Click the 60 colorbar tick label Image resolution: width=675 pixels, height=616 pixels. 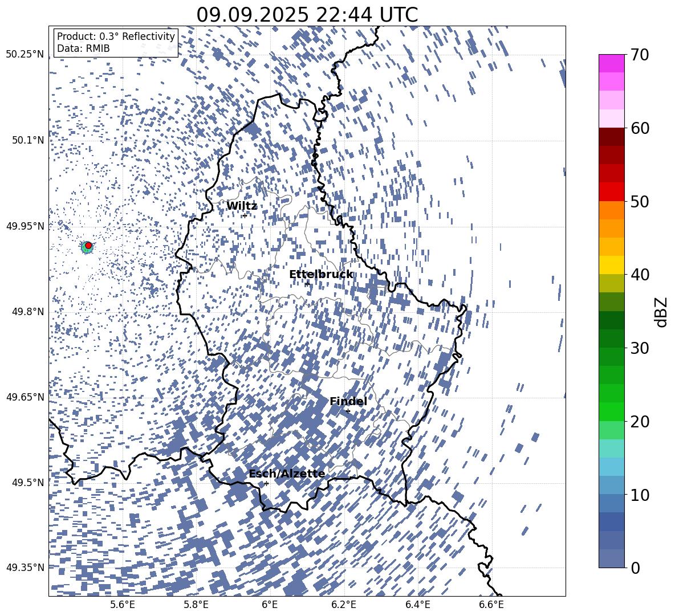[x=640, y=128]
